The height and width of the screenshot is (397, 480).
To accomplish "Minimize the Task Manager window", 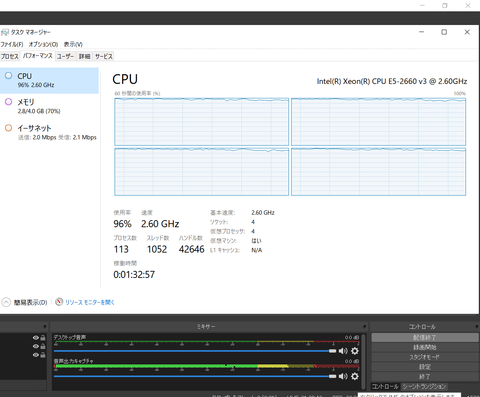I will [421, 32].
